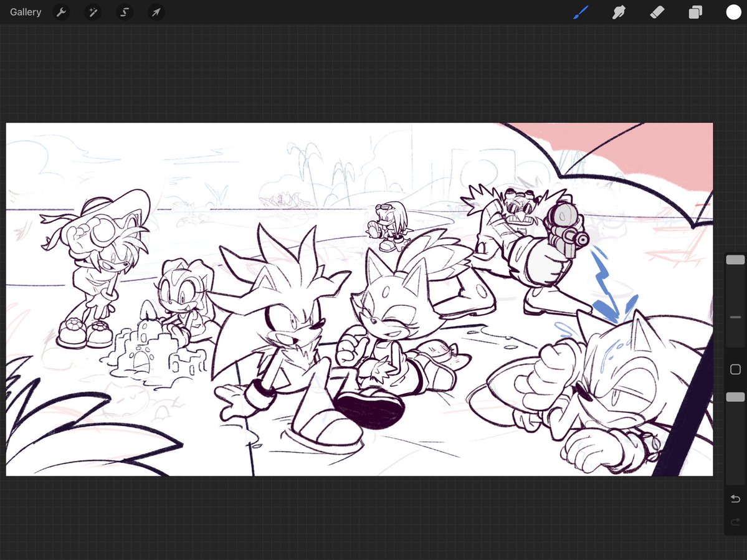Screen dimensions: 747x560
Task: Select the Smudge tool
Action: [619, 12]
